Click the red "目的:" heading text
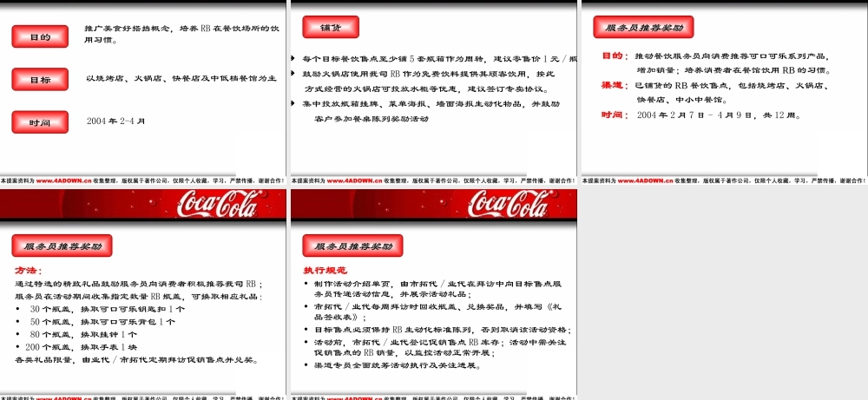 615,56
